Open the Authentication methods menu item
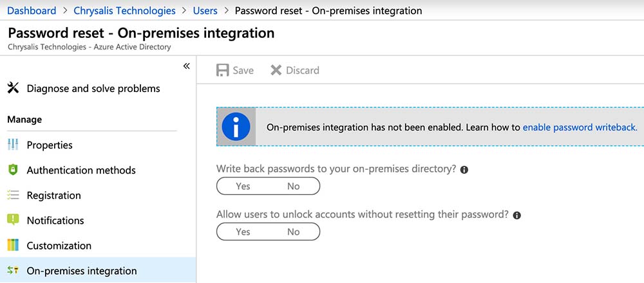Screen dimensions: 644x283 coord(81,170)
